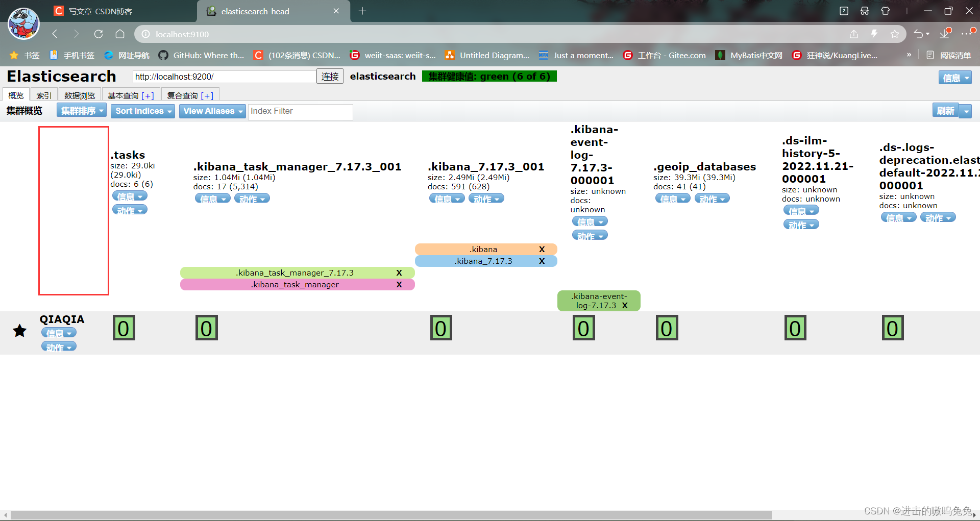Viewport: 980px width, 521px height.
Task: Open Untitled Diagram bookmark
Action: [487, 55]
